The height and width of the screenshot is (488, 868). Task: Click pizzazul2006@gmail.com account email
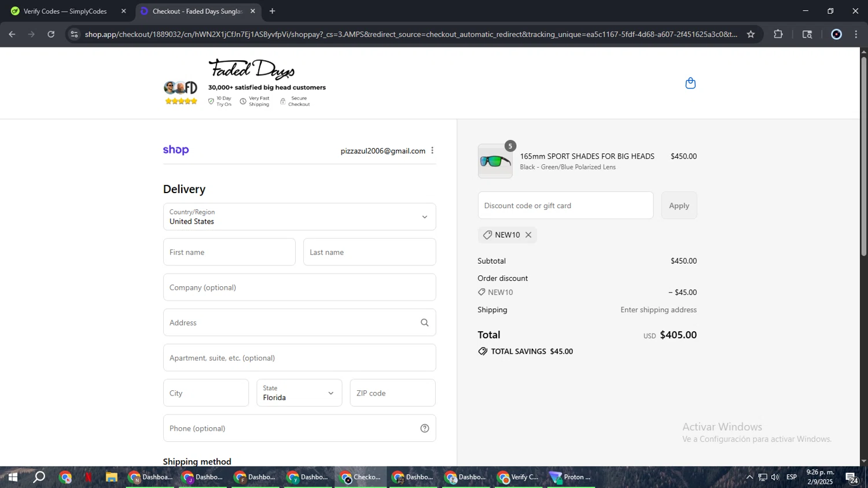point(382,151)
